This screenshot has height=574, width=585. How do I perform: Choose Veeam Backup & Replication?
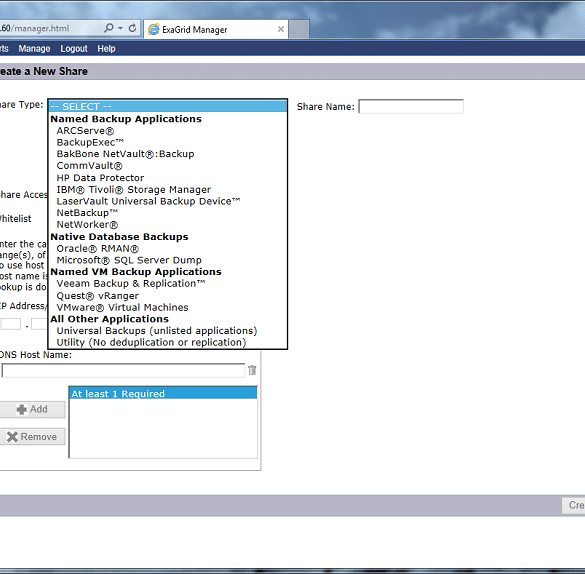168,284
